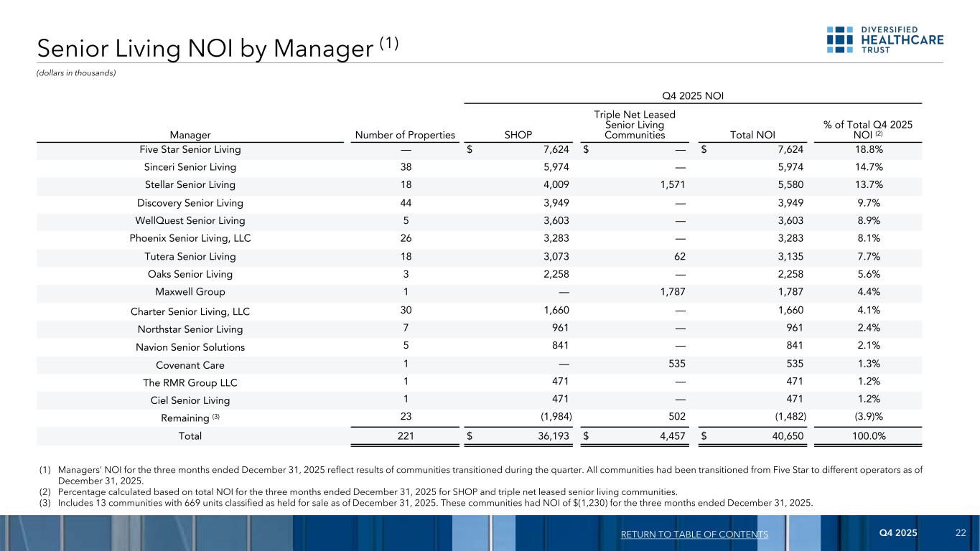Select footnote (2) about percentage calculation
Screen dimensions: 980x551
click(359, 491)
